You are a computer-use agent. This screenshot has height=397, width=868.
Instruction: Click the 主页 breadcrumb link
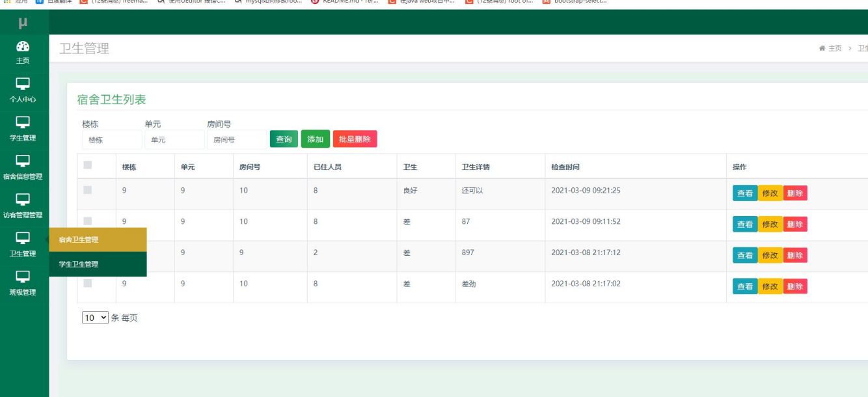click(835, 48)
